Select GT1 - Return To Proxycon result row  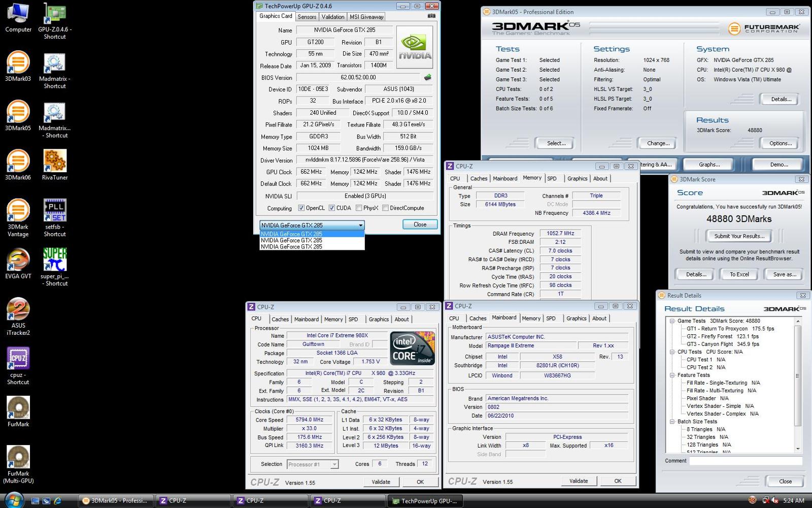[730, 329]
